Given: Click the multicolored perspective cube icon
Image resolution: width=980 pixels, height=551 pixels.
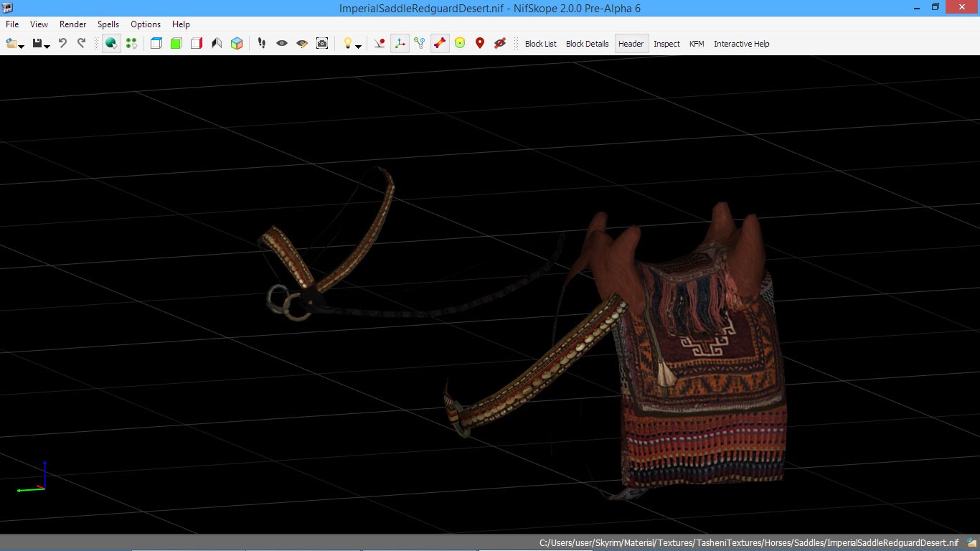Looking at the screenshot, I should [237, 44].
